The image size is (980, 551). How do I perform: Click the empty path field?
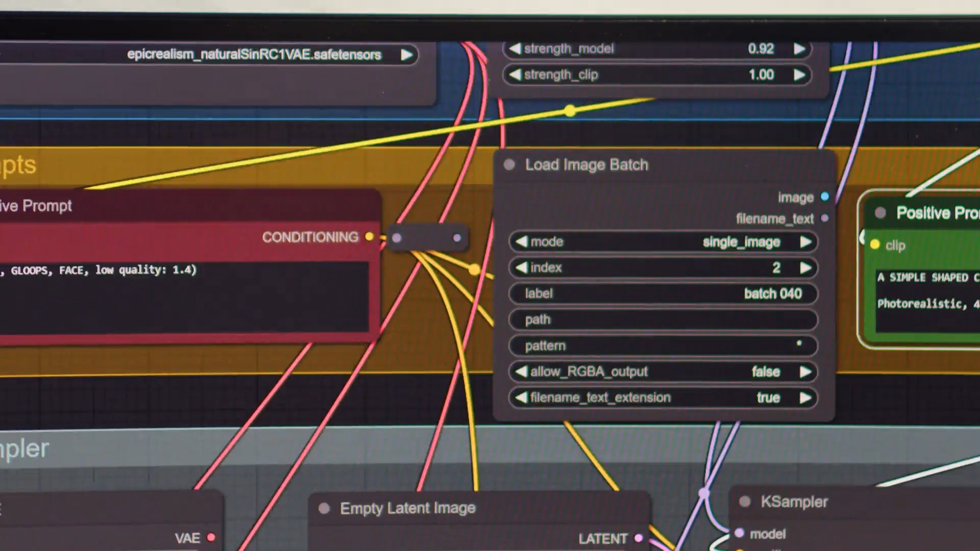click(x=664, y=320)
